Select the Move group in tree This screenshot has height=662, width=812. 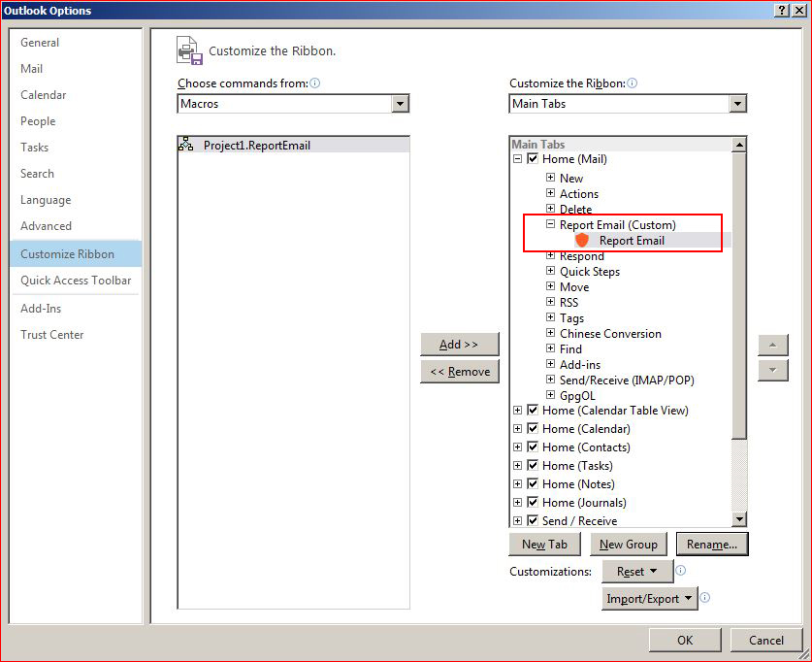(574, 287)
